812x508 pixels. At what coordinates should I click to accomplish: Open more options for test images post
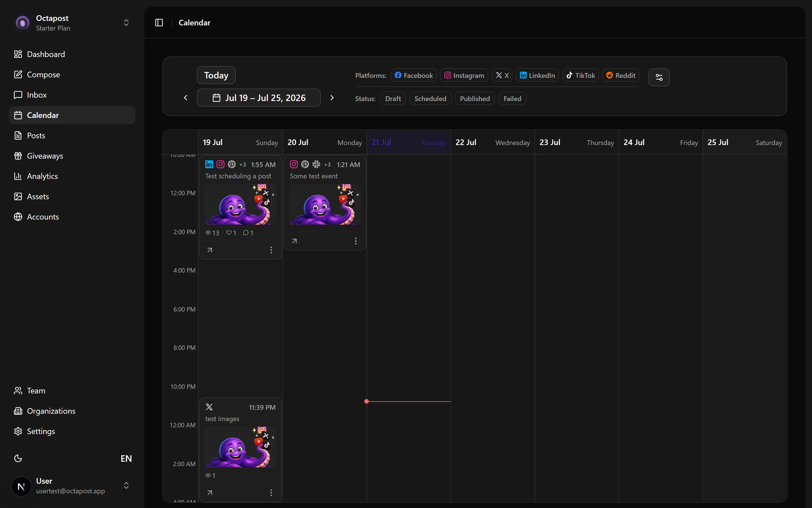pos(271,493)
